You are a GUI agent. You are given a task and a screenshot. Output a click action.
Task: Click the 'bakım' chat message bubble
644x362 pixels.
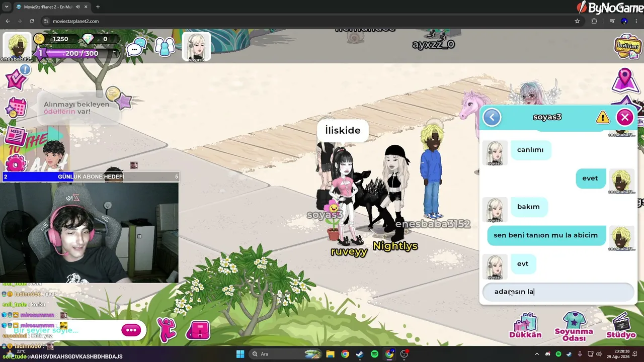[x=528, y=207]
